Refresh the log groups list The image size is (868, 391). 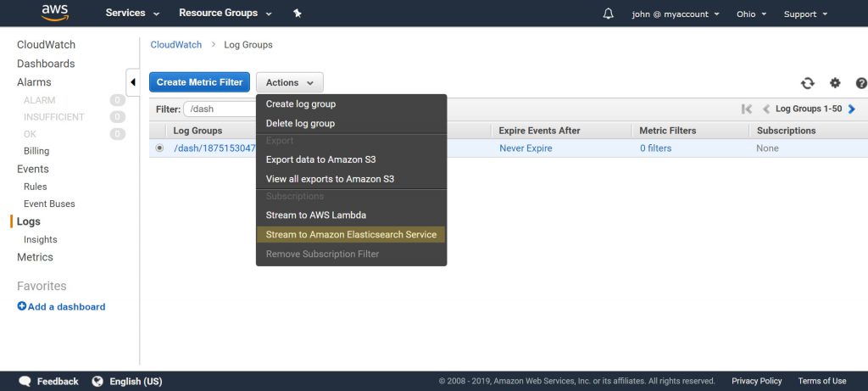[808, 83]
